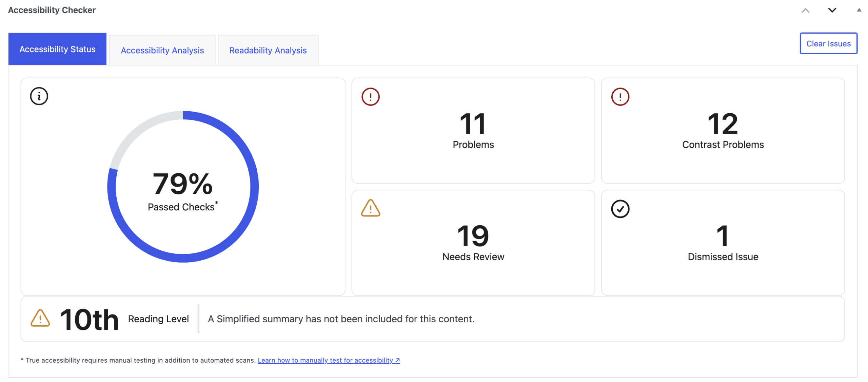The width and height of the screenshot is (868, 382).
Task: Click the red alert icon above 11 Problems
Action: click(x=370, y=97)
